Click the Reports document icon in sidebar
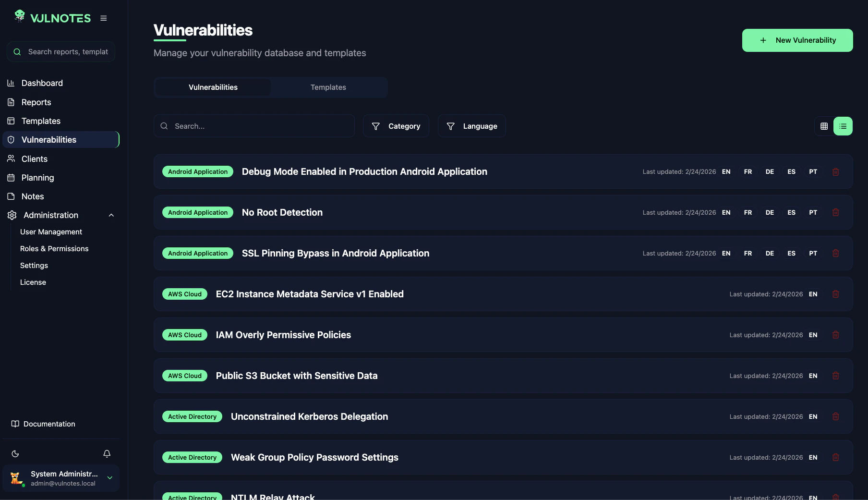This screenshot has height=500, width=868. [x=11, y=102]
